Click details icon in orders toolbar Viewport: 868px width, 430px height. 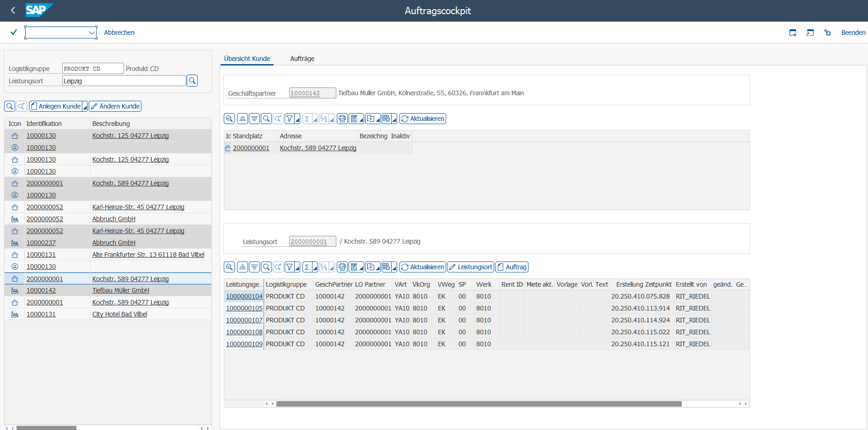pos(229,267)
